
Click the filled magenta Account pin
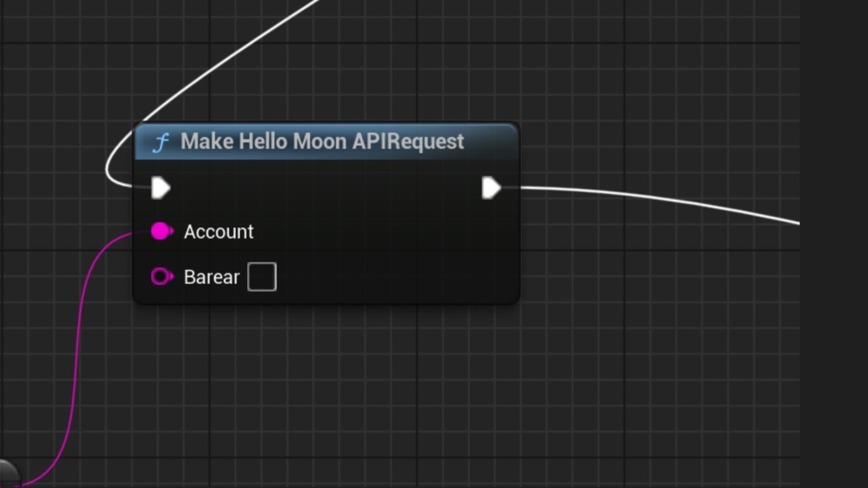pyautogui.click(x=161, y=232)
